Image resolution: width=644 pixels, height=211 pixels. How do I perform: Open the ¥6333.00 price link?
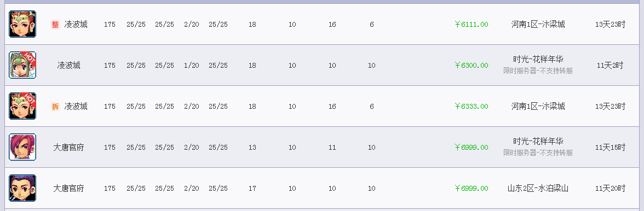point(472,107)
